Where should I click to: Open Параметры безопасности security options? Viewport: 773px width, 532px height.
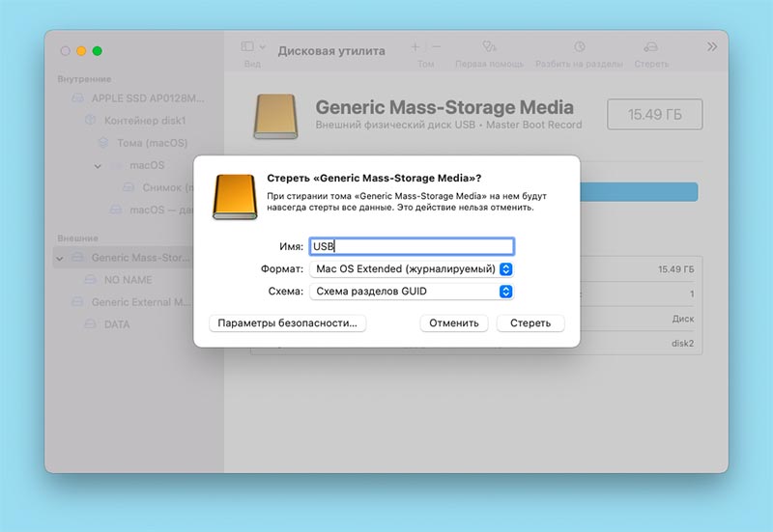(x=288, y=323)
